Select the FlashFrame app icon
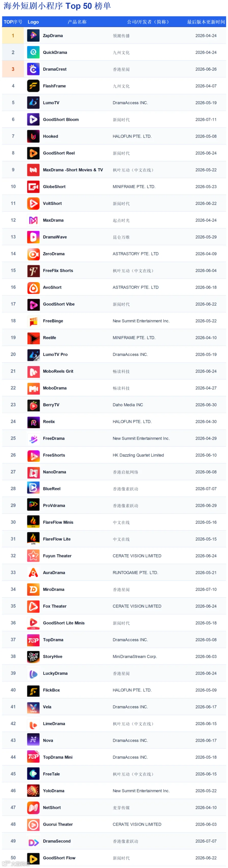This screenshot has width=228, height=868. [x=33, y=86]
